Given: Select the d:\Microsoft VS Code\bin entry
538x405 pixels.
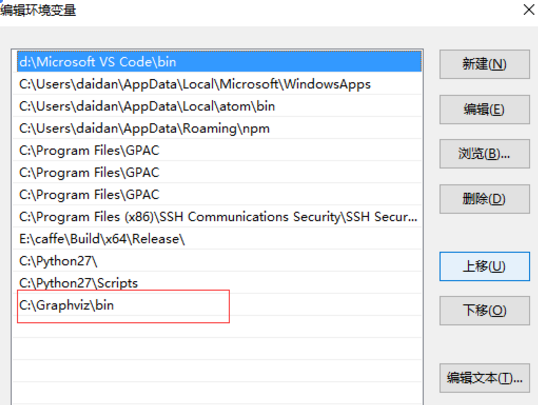Looking at the screenshot, I should [x=219, y=62].
